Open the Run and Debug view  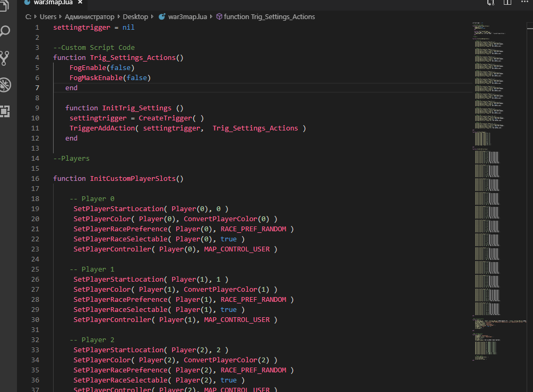5,85
